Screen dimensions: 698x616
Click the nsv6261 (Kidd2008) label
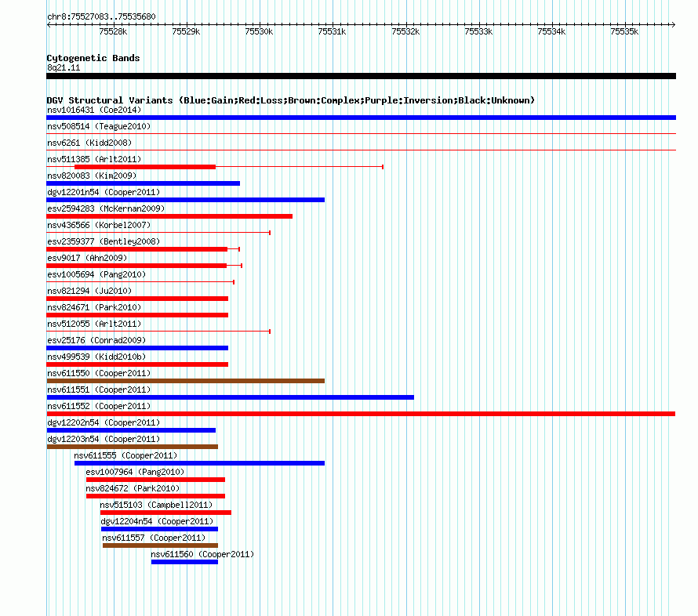[89, 143]
